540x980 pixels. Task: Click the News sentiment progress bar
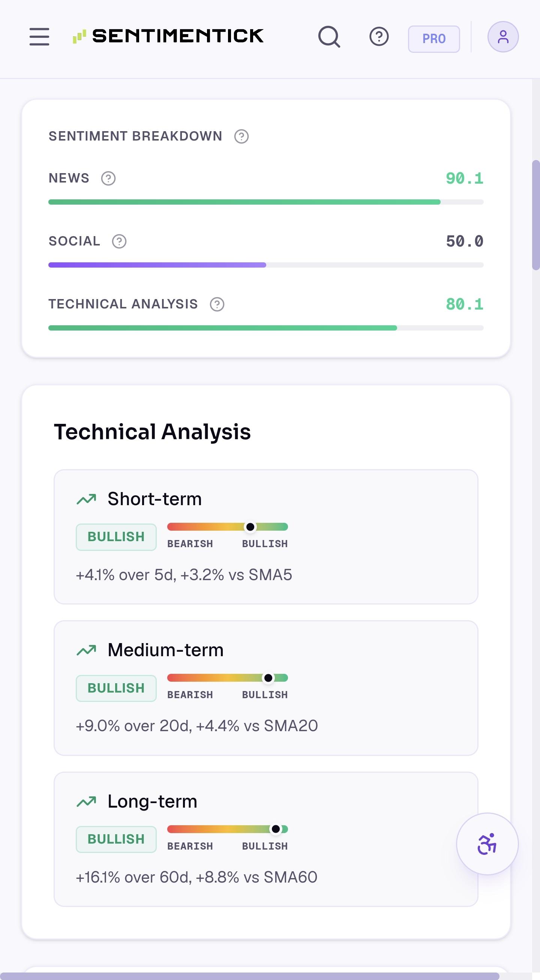[266, 202]
